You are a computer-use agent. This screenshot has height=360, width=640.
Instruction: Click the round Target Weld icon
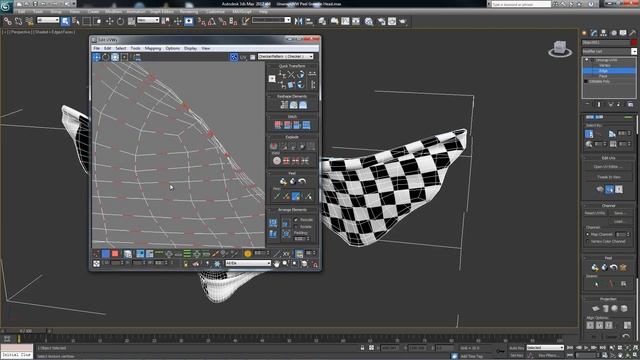point(277,161)
